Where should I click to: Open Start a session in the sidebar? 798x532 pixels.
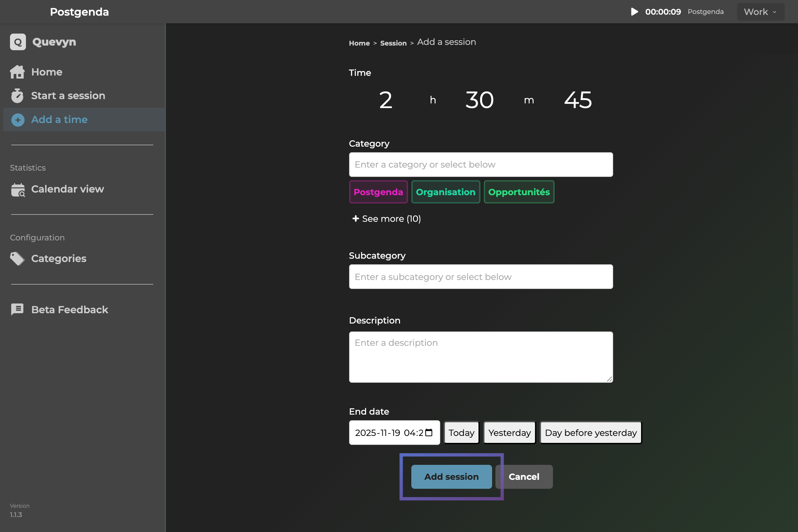(x=84, y=96)
